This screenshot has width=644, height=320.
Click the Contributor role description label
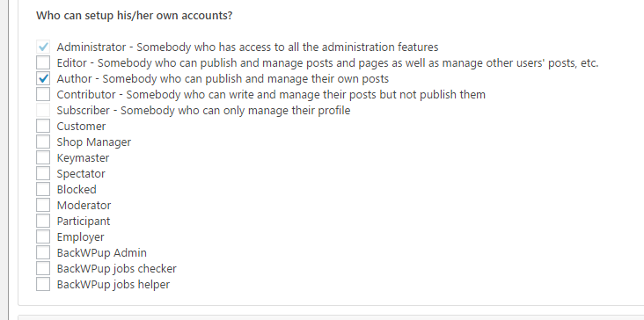pyautogui.click(x=271, y=95)
